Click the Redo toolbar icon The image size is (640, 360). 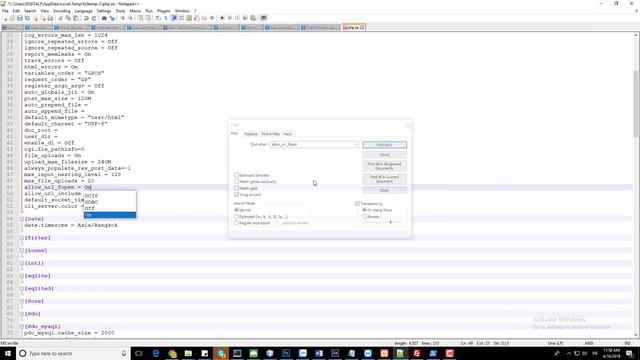(x=94, y=18)
